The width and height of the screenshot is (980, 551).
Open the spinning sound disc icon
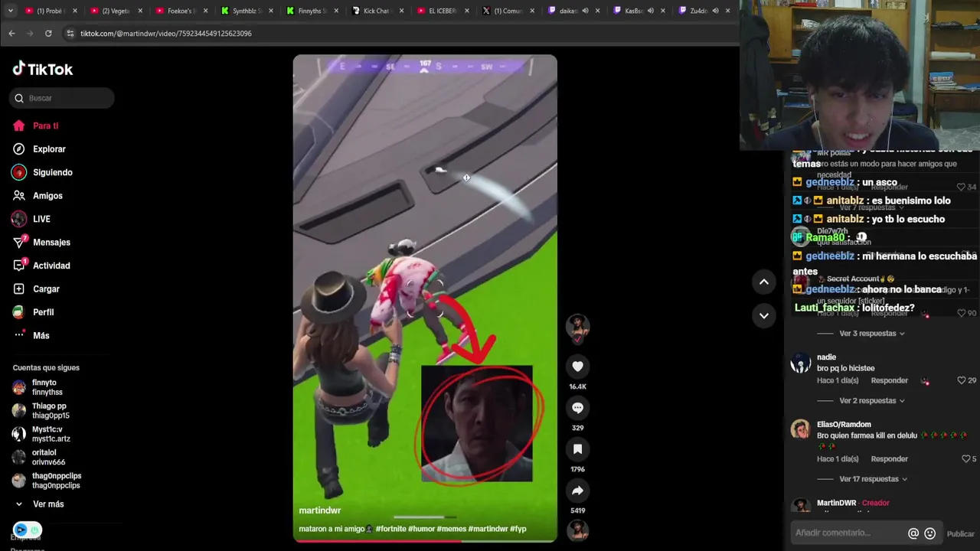(577, 530)
